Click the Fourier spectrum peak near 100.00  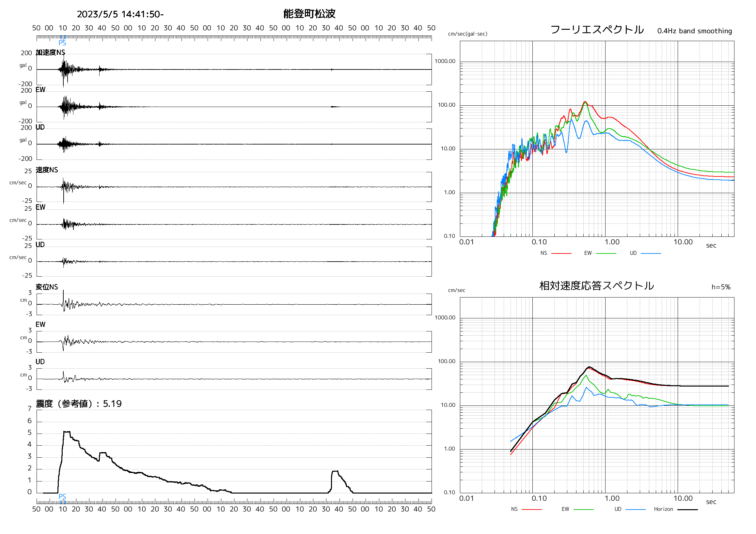point(585,102)
